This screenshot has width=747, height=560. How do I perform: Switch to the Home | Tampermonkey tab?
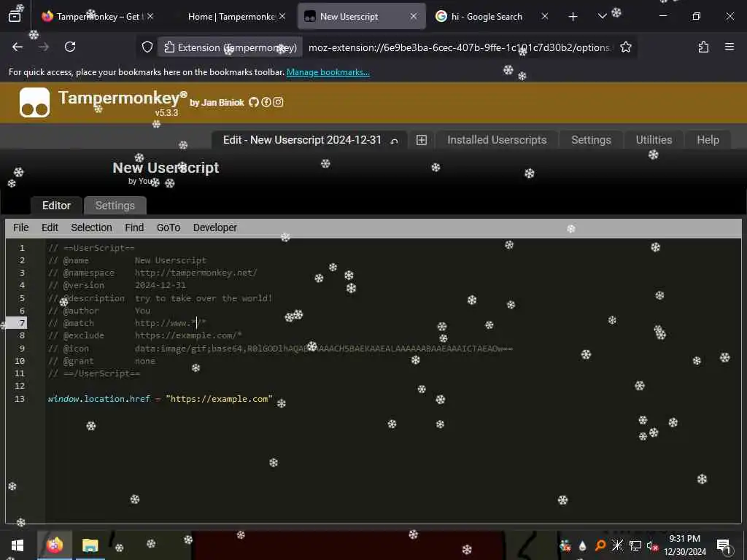point(231,16)
